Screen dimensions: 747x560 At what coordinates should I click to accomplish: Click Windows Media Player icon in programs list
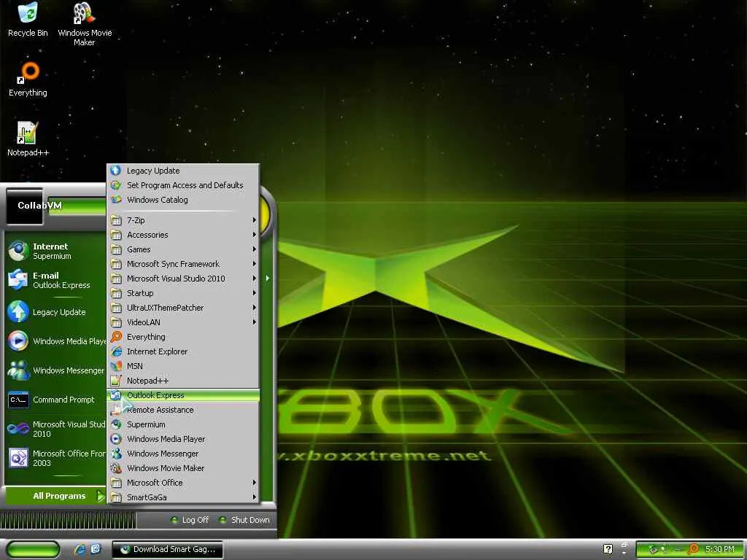click(116, 439)
